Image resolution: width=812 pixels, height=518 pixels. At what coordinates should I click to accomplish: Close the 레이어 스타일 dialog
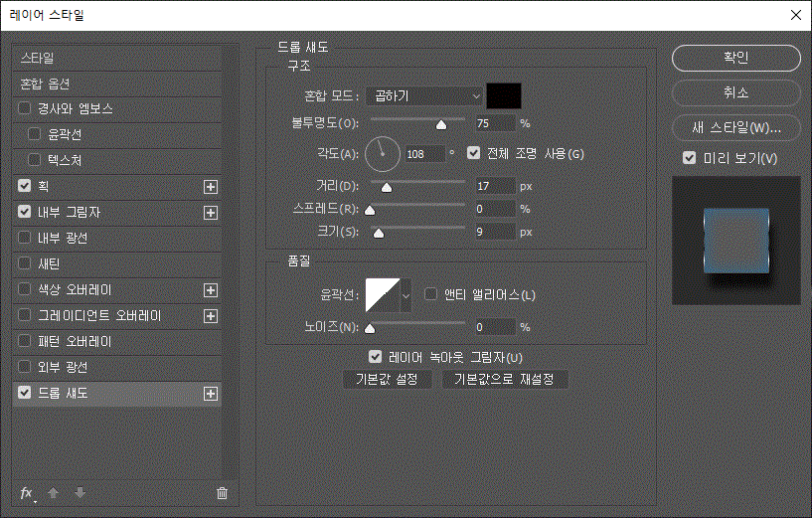tap(796, 15)
